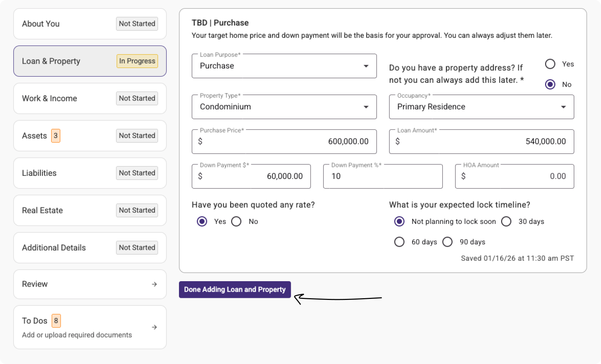Choose 30 days lock timeline
The width and height of the screenshot is (601, 364).
[x=506, y=222]
